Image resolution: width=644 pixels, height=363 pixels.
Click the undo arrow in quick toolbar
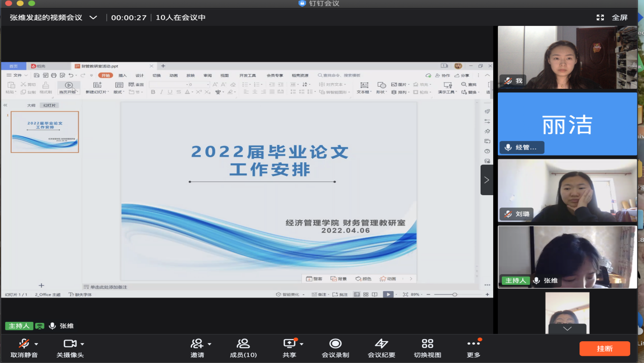pos(71,75)
